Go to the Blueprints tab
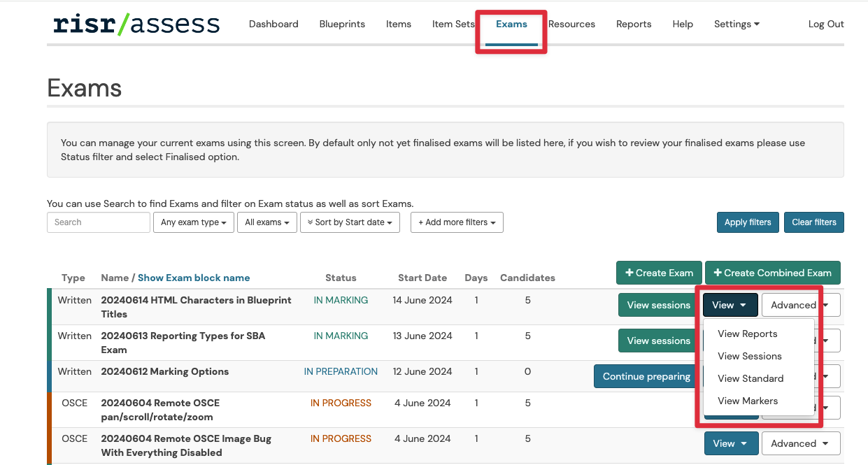 [342, 24]
